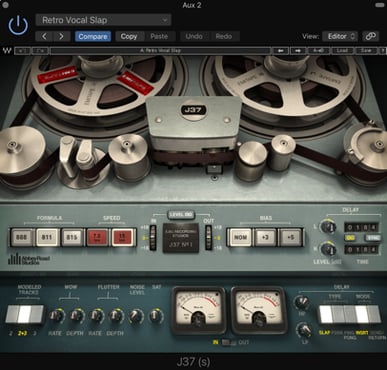387x370 pixels.
Task: Toggle the delay link chain button
Action: pyautogui.click(x=350, y=238)
